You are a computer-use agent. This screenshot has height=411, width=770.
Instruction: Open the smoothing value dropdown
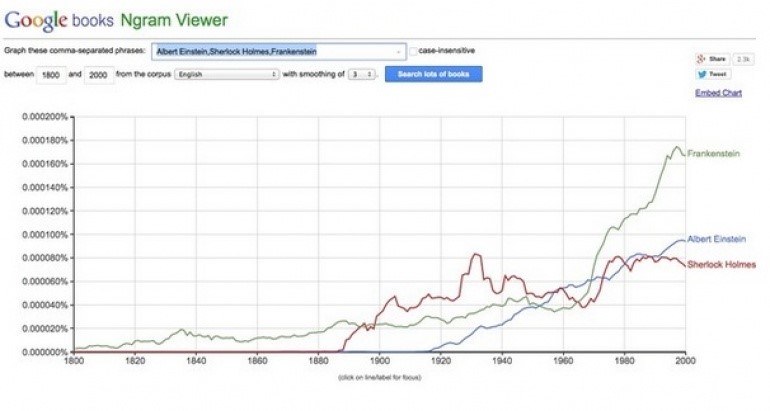[x=362, y=74]
